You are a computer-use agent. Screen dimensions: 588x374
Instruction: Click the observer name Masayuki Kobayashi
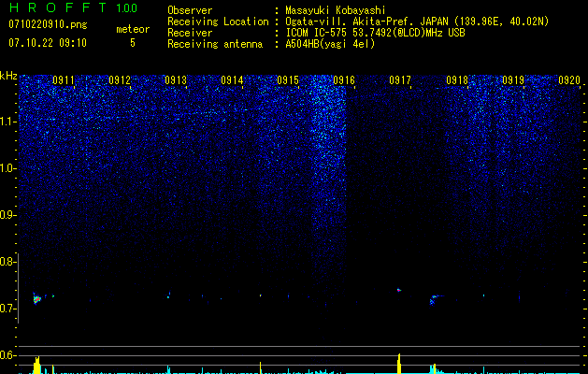pyautogui.click(x=336, y=10)
